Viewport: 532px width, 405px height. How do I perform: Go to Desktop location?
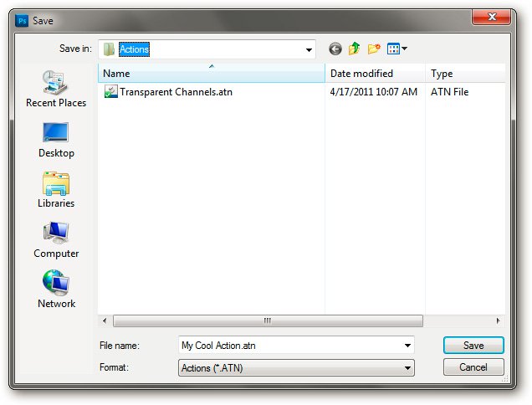[x=56, y=140]
